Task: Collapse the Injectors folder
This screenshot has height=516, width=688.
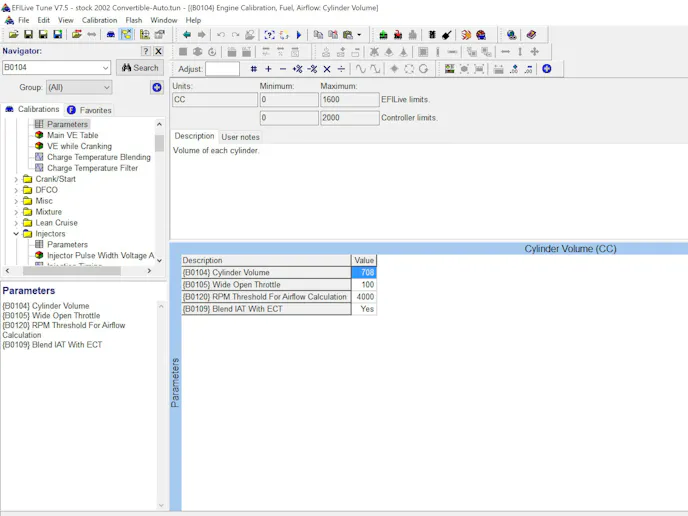Action: 16,234
